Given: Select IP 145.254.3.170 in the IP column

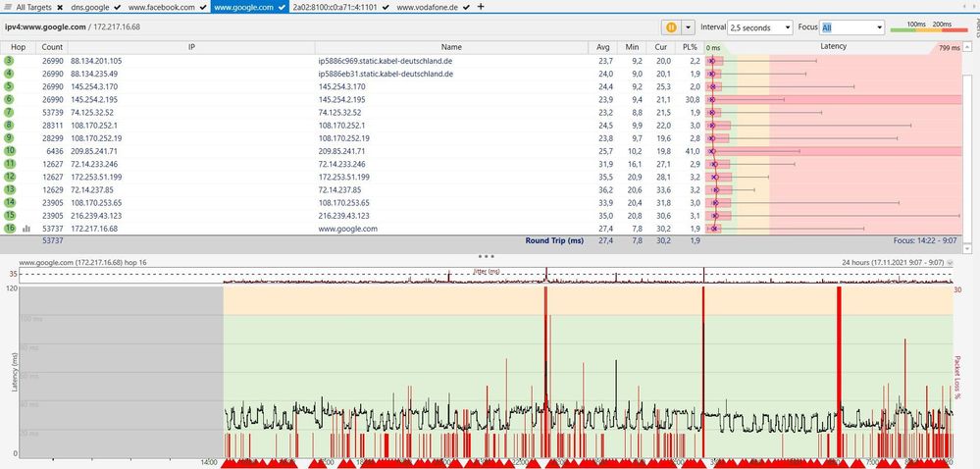Looking at the screenshot, I should point(94,86).
